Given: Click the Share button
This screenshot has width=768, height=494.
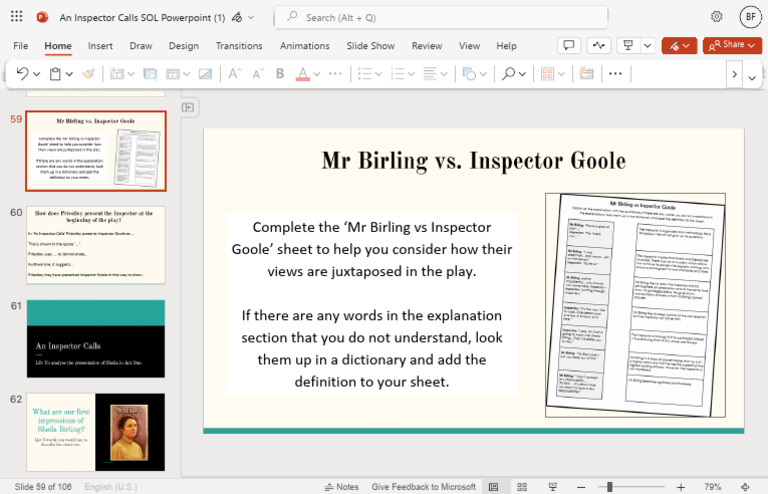Looking at the screenshot, I should tap(732, 46).
